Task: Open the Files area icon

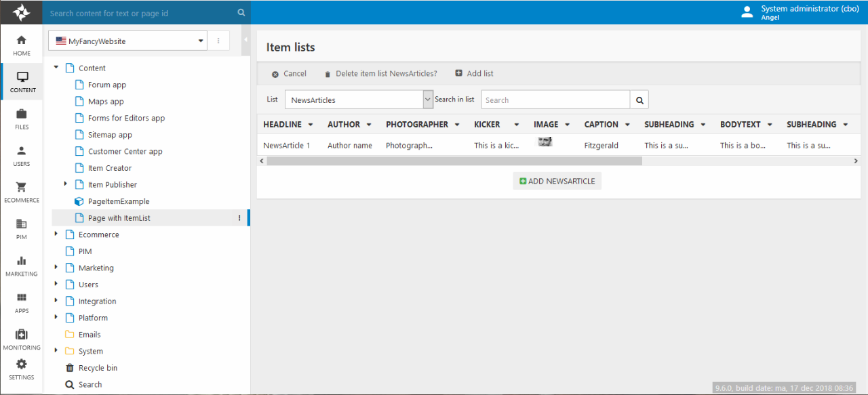Action: click(22, 118)
